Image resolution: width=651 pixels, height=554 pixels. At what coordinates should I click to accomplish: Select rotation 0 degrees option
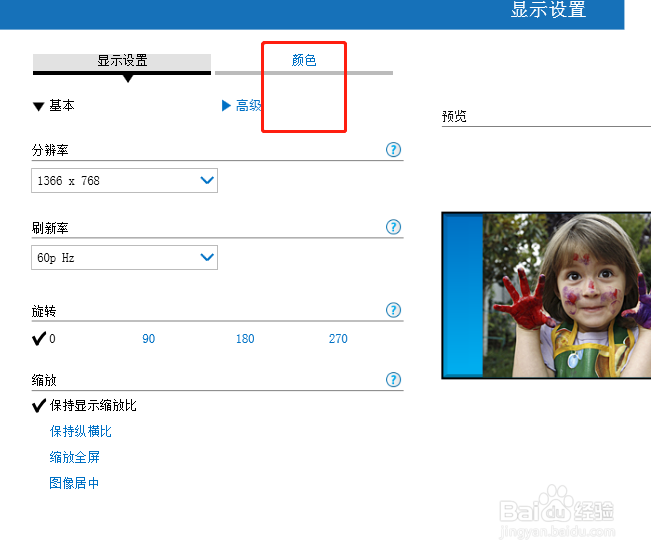pos(44,338)
